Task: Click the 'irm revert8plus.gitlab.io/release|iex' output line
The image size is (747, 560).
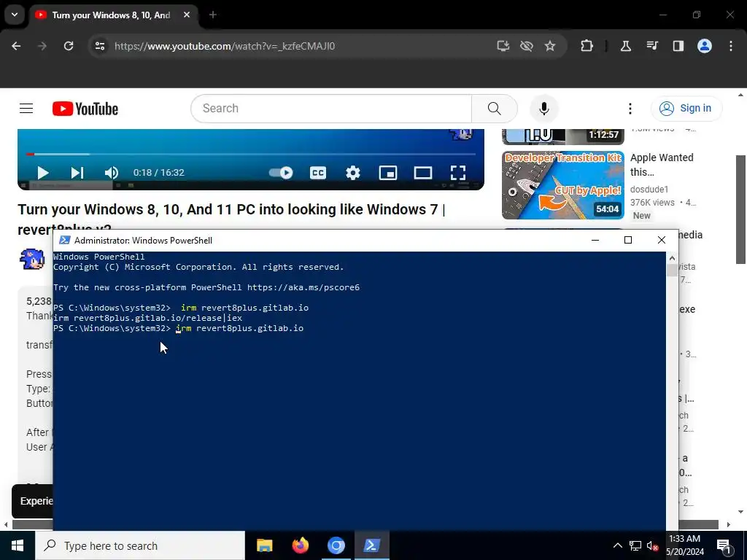Action: (147, 318)
